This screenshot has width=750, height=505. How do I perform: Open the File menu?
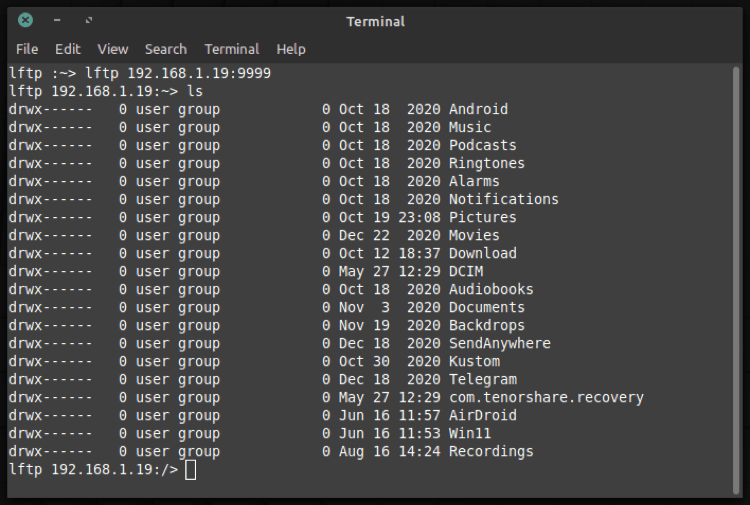pos(27,49)
